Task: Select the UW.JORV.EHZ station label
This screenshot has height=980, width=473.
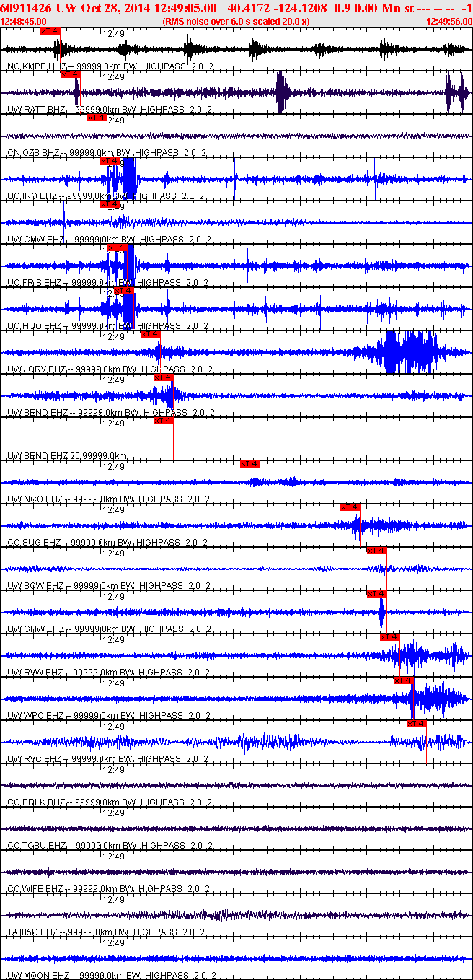Action: [x=110, y=369]
